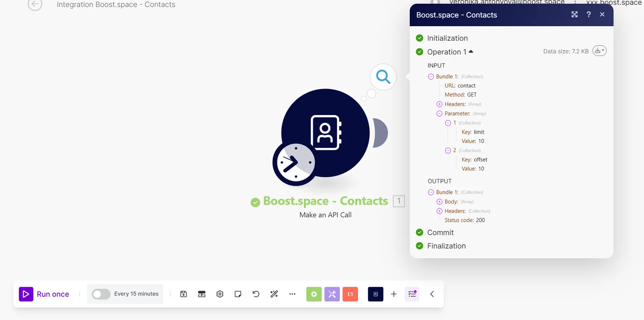Toggle the scenario scheduling switch
This screenshot has height=320, width=644.
pos(101,294)
